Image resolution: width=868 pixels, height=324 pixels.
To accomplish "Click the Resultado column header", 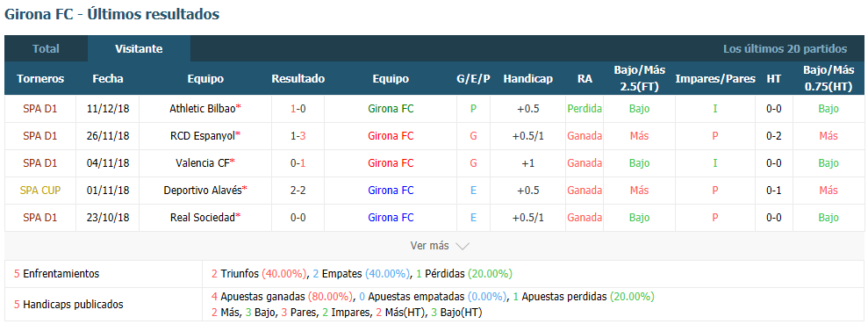I will pos(298,79).
